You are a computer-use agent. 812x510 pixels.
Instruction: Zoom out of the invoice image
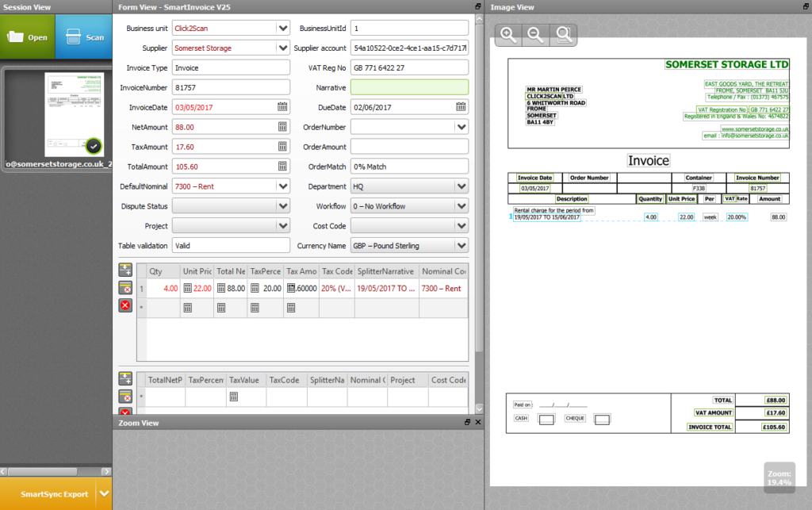535,35
